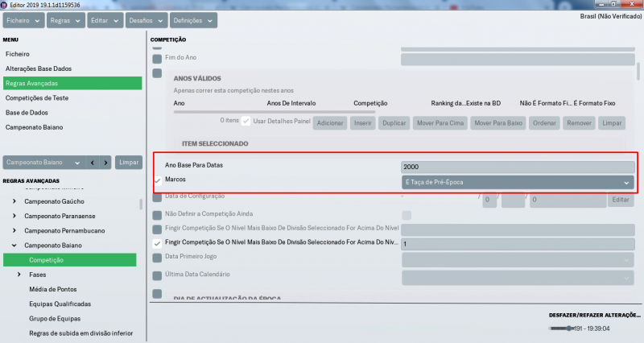Collapse the Campeonato Baiano tree node
644x343 pixels.
pos(14,245)
